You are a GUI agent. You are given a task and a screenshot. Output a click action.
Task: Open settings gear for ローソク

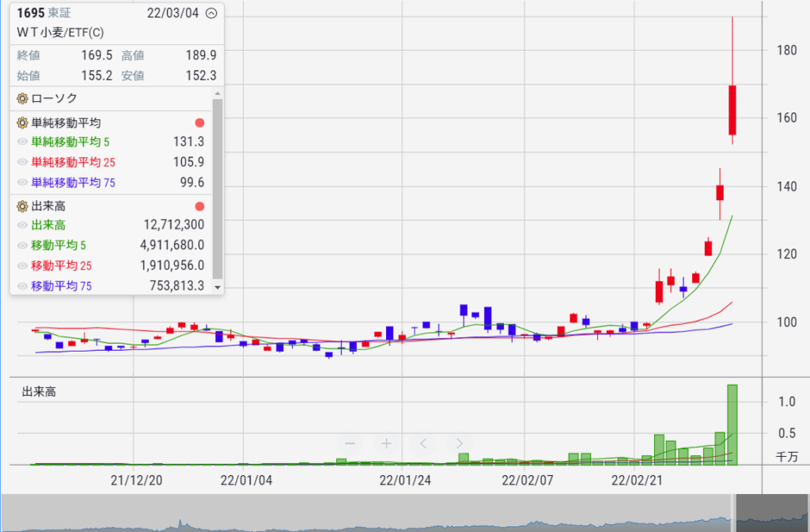click(22, 98)
